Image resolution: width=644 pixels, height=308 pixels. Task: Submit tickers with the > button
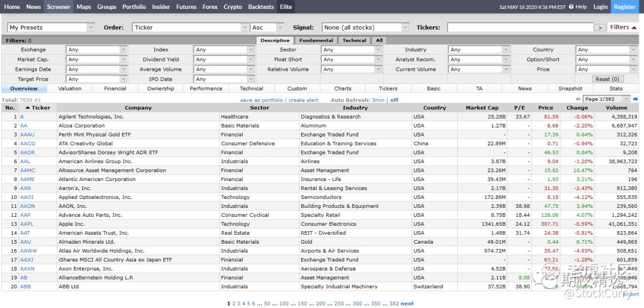(x=600, y=27)
